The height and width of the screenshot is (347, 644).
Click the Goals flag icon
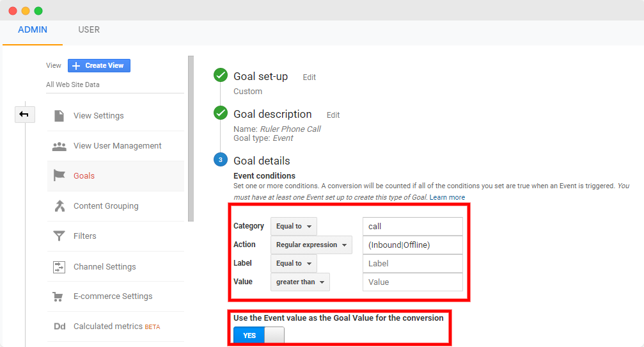click(x=59, y=175)
